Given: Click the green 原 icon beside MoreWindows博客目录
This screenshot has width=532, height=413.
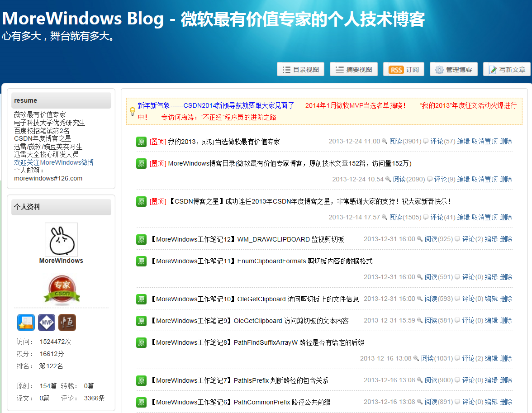Looking at the screenshot, I should click(141, 163).
